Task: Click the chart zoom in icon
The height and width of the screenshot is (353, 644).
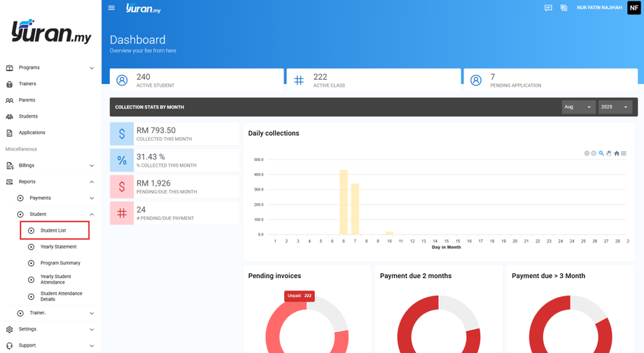Action: pos(587,153)
